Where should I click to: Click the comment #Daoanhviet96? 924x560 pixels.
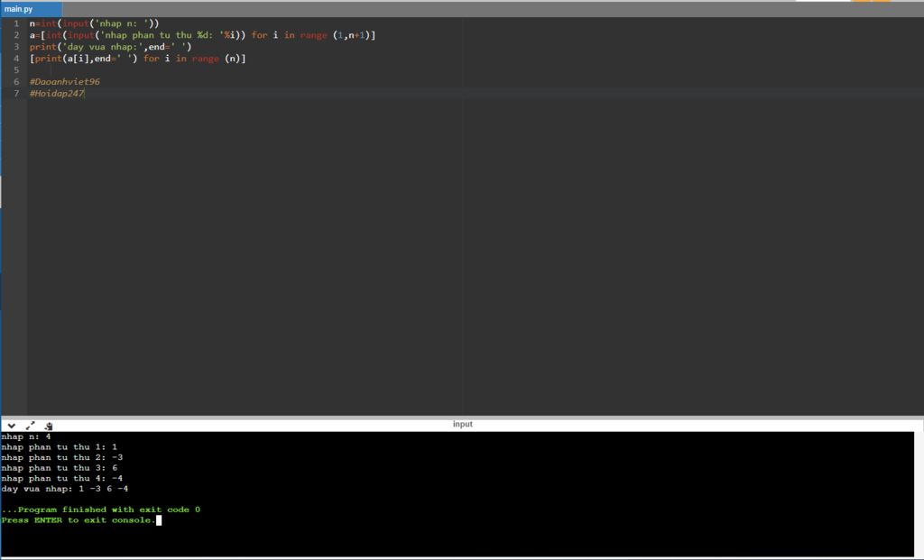tap(65, 82)
